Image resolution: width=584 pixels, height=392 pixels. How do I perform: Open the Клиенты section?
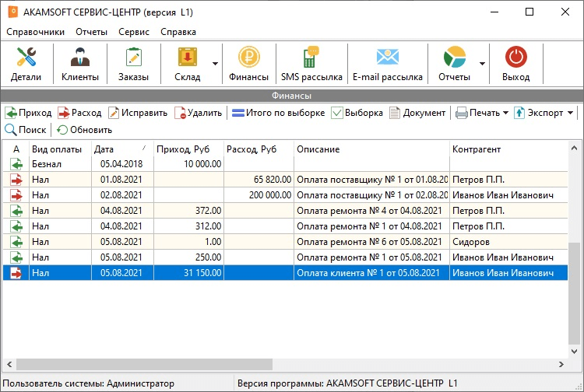point(80,64)
